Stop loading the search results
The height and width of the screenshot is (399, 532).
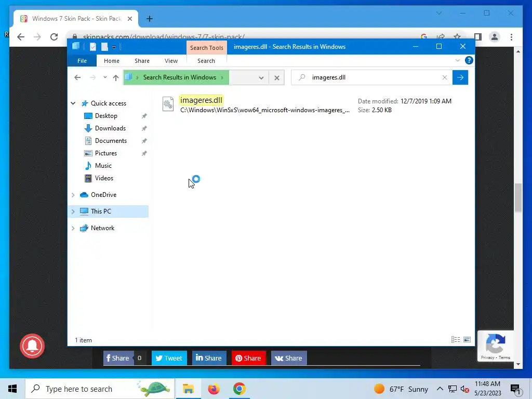point(277,78)
